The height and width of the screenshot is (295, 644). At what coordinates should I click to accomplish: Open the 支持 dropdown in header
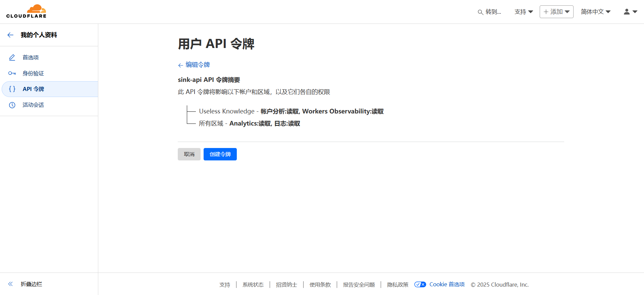(x=524, y=12)
